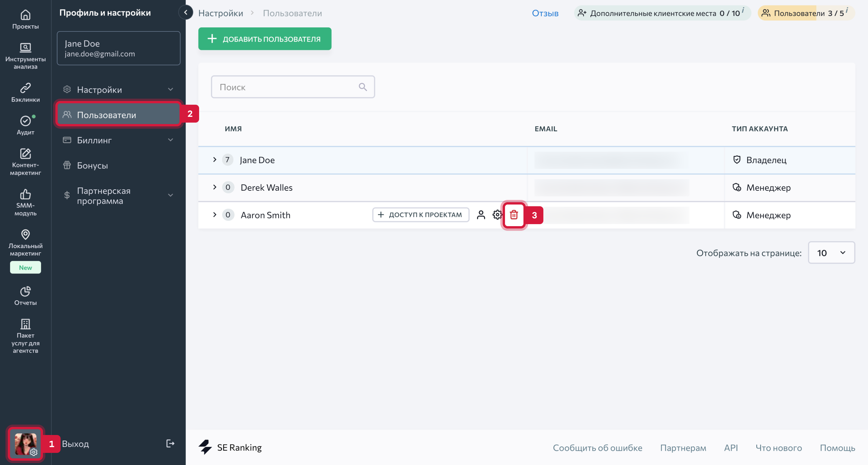This screenshot has width=868, height=465.
Task: Click the profile avatar with gear
Action: tap(26, 443)
